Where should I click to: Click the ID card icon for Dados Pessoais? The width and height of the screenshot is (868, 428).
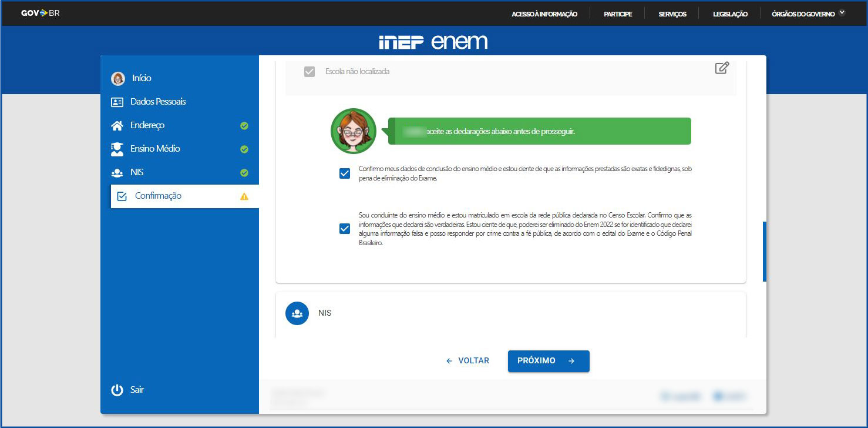[x=117, y=102]
